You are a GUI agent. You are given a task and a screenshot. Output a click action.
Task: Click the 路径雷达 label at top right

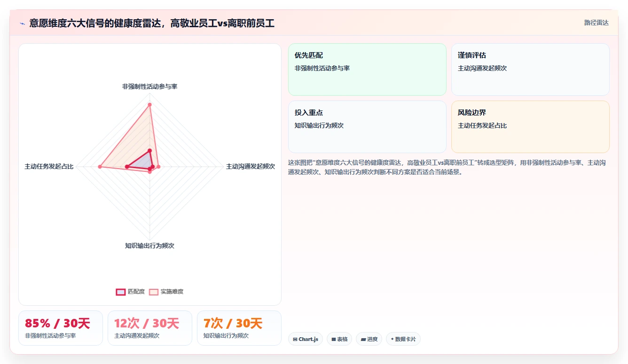(596, 23)
